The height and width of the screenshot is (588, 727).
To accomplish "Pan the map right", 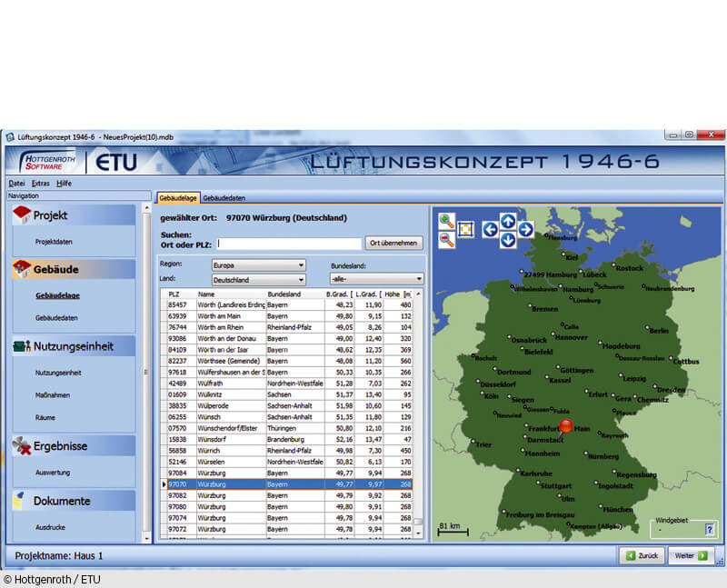I will [x=525, y=229].
